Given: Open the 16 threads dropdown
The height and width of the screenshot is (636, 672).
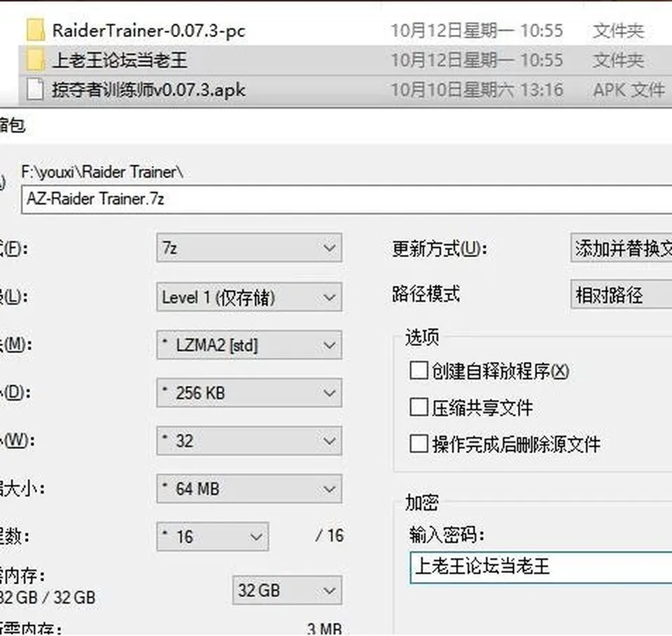Looking at the screenshot, I should (x=213, y=537).
